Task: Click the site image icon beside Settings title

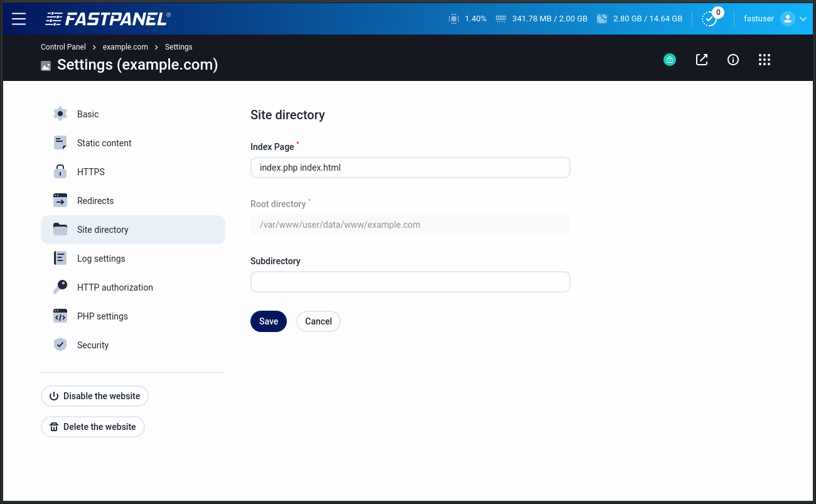Action: tap(46, 65)
